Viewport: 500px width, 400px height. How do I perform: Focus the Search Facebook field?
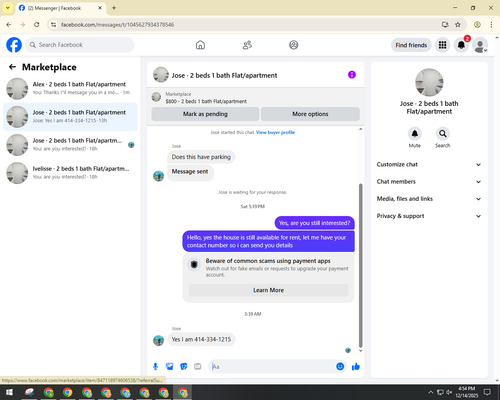(80, 45)
